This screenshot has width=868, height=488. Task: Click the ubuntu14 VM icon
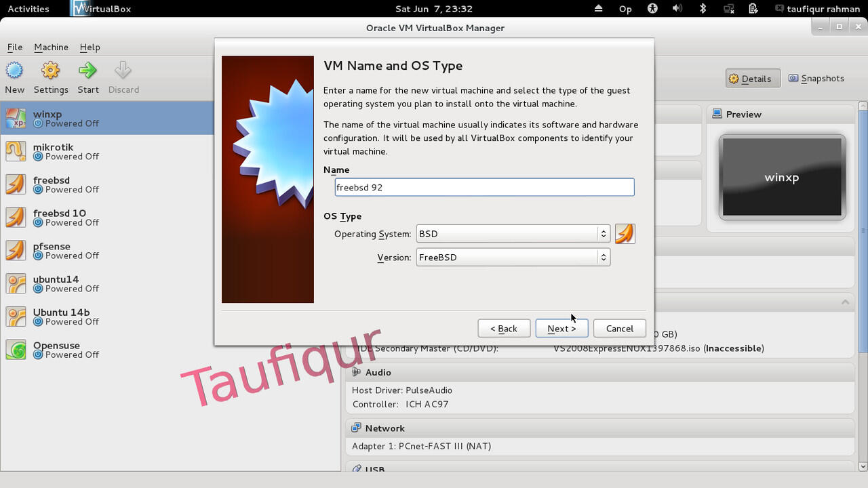15,283
